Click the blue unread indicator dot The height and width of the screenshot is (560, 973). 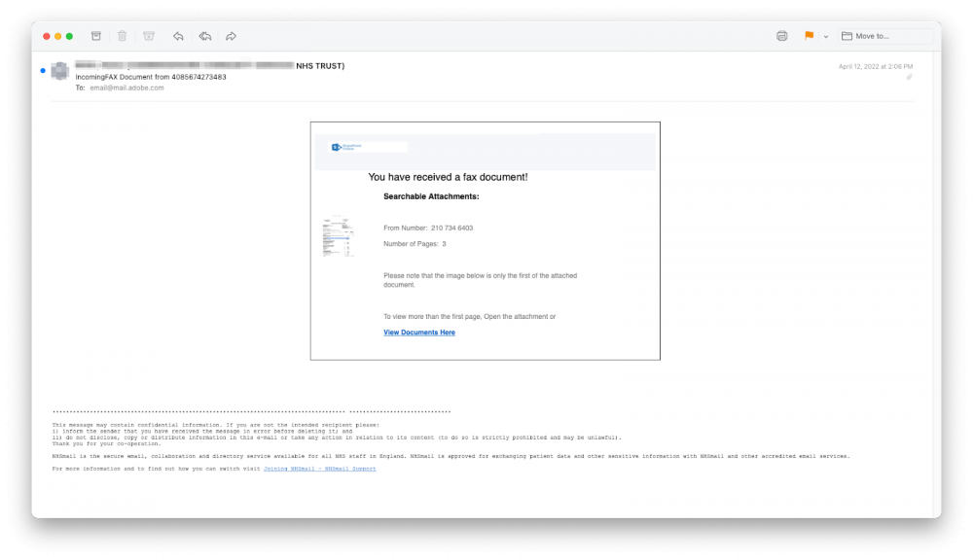coord(42,70)
